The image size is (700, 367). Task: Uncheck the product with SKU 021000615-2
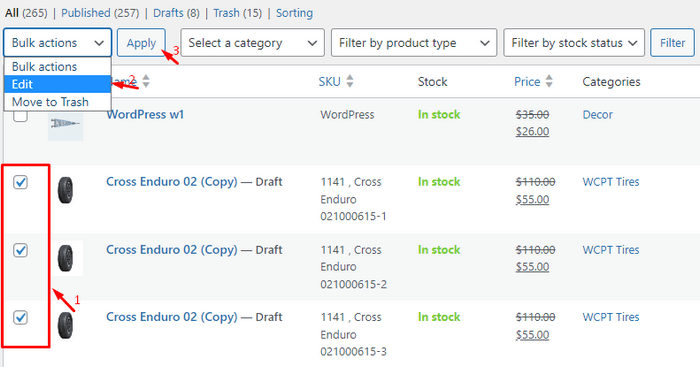[20, 250]
